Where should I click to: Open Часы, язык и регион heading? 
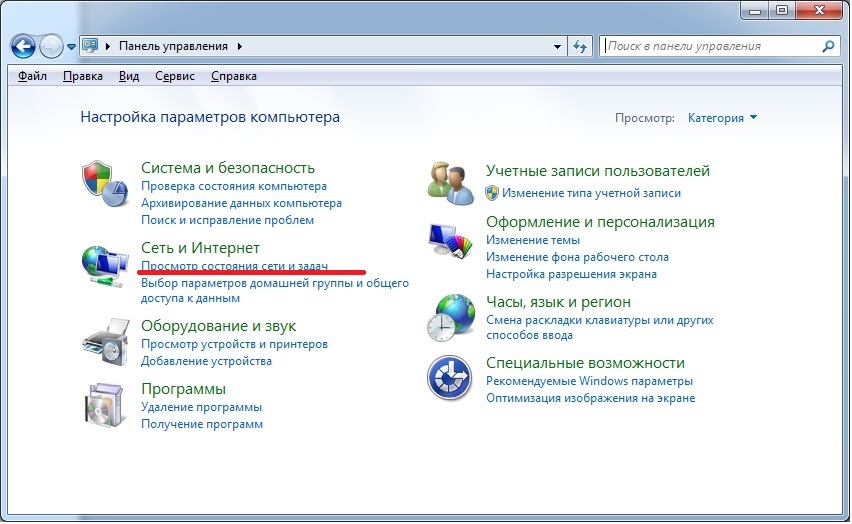(558, 302)
